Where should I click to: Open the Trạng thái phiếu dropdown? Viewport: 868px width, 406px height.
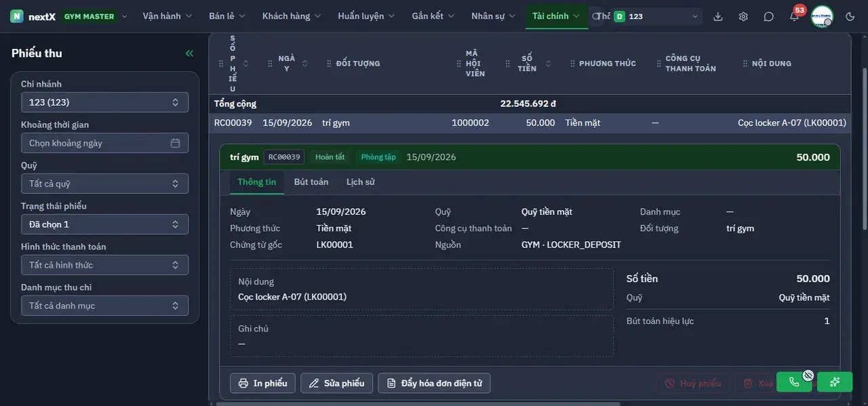(x=104, y=224)
